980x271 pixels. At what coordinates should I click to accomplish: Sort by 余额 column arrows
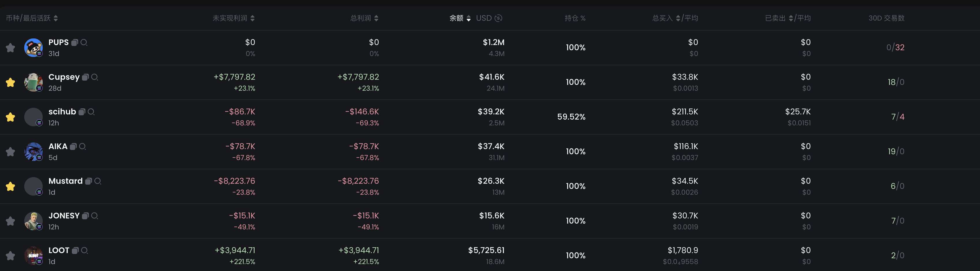tap(469, 18)
